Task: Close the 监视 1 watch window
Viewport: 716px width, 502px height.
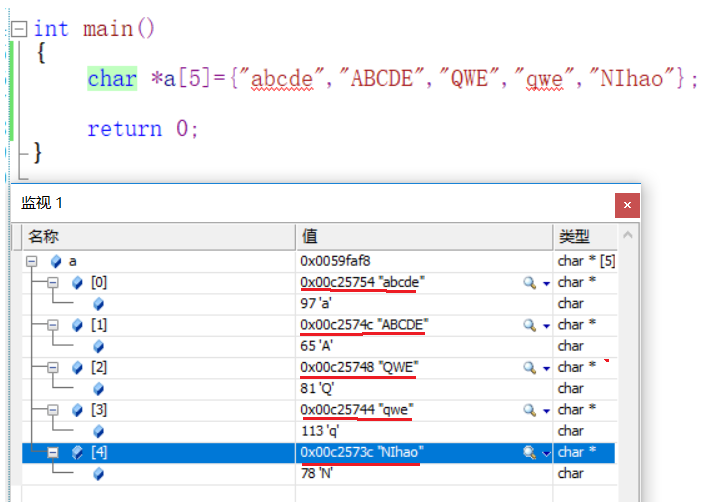Action: (x=627, y=206)
